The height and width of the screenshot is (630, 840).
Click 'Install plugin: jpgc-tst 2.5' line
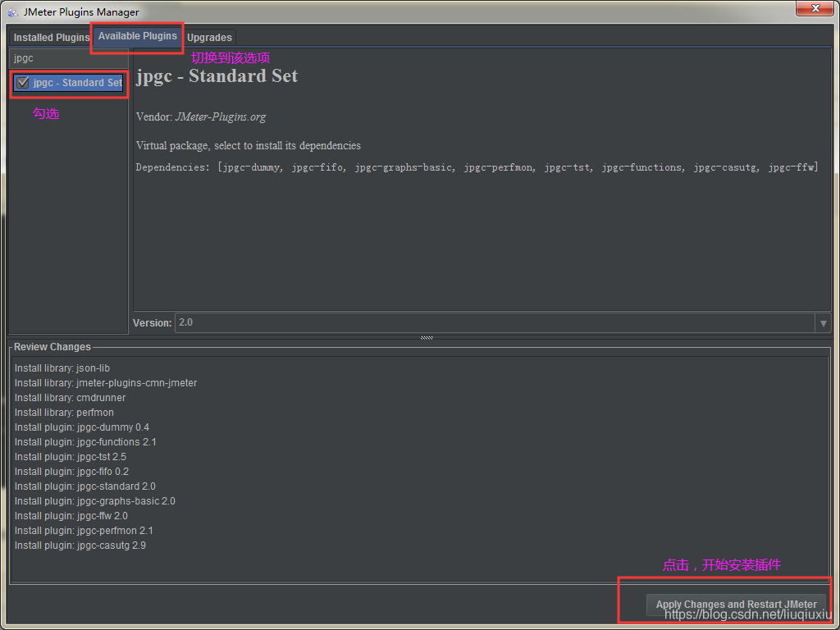click(71, 457)
